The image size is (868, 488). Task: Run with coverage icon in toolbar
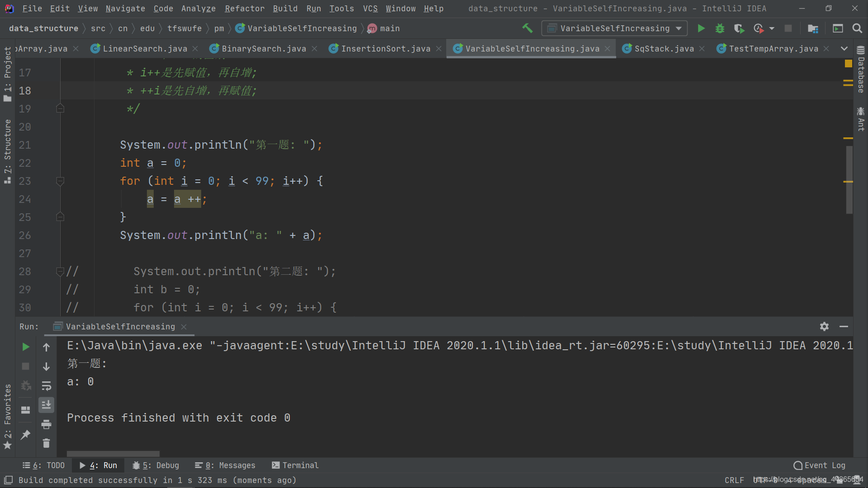click(739, 28)
